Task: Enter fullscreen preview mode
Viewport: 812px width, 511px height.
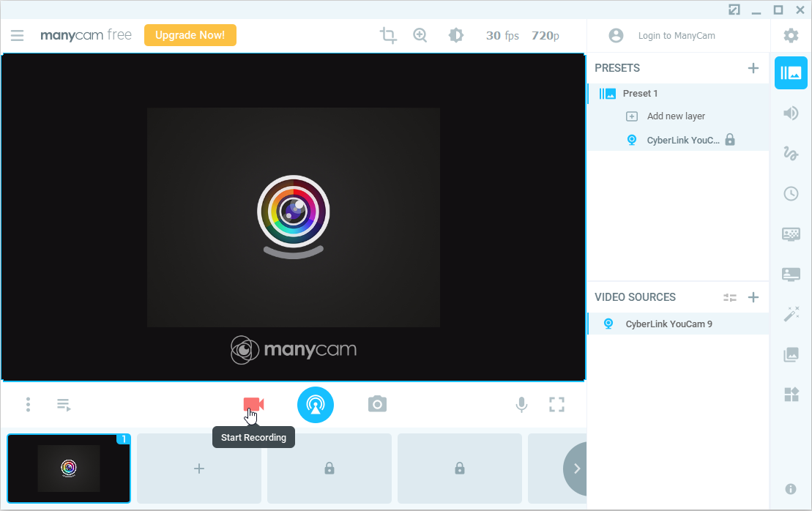Action: tap(556, 404)
